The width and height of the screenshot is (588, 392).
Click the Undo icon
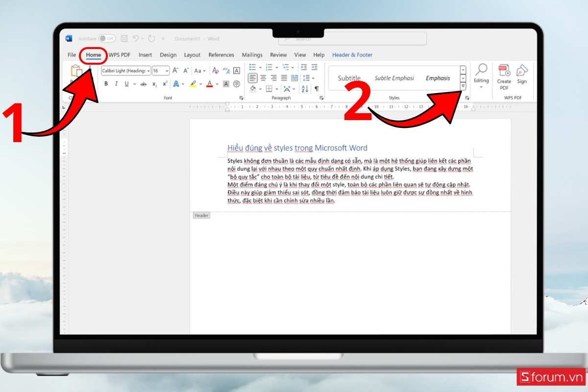click(136, 38)
